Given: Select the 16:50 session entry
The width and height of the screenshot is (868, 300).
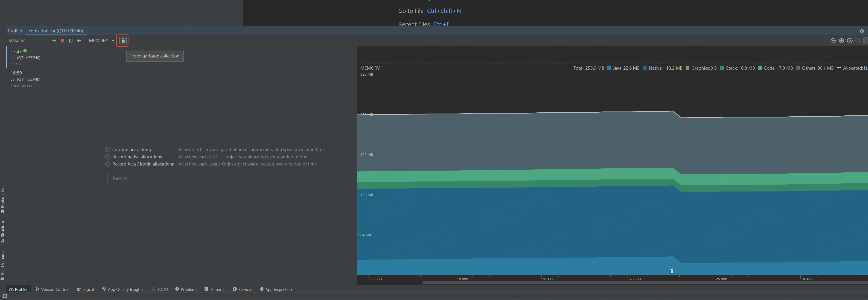Looking at the screenshot, I should pos(41,79).
